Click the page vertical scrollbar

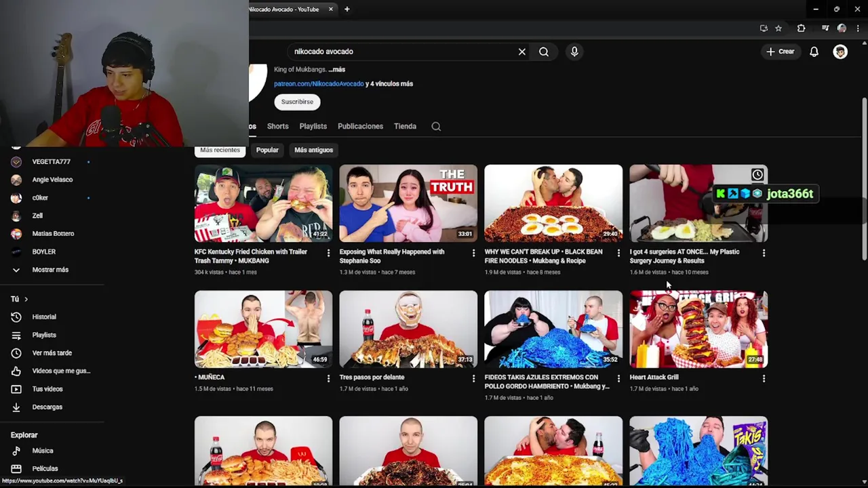(864, 180)
